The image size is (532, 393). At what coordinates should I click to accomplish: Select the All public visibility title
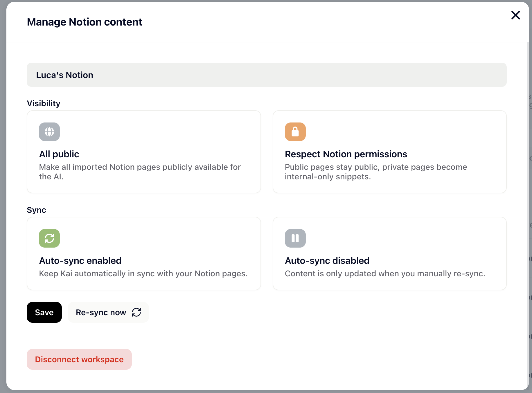59,154
